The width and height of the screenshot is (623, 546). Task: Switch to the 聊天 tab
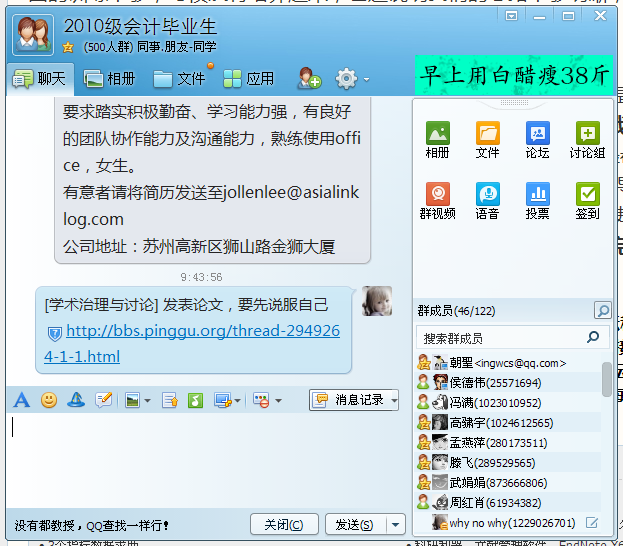[40, 79]
